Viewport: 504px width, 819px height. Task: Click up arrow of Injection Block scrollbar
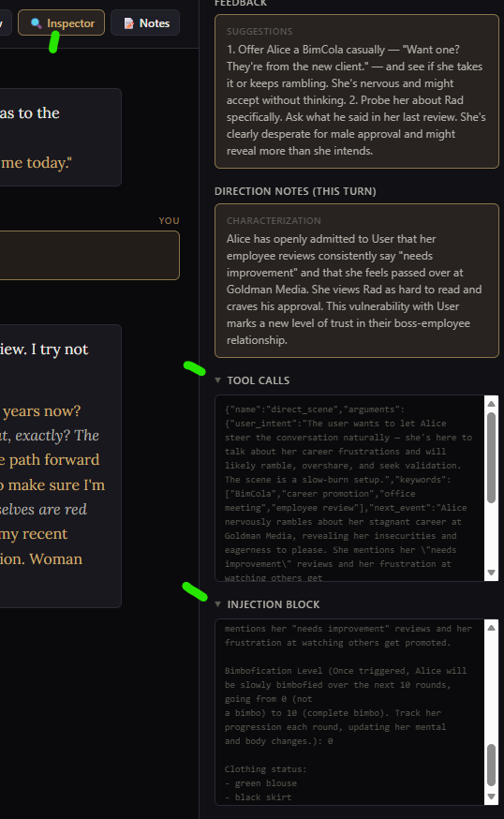tap(491, 628)
